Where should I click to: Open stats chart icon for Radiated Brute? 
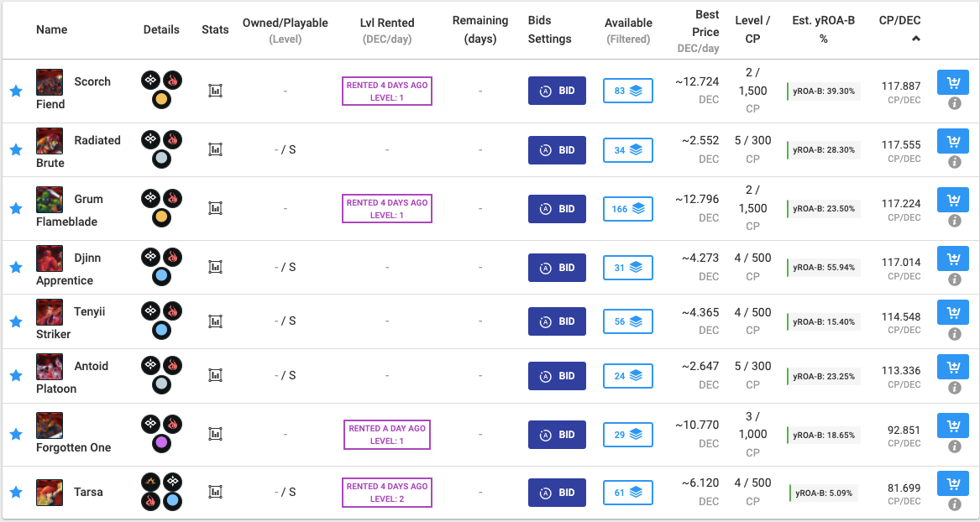point(215,149)
